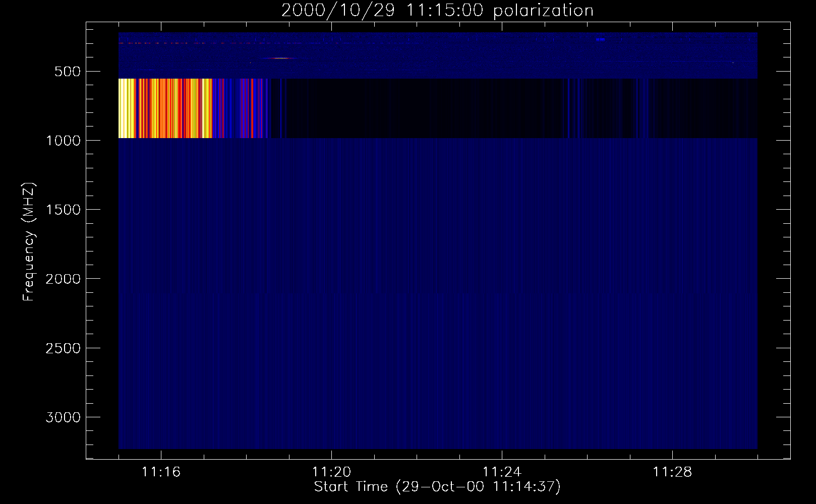Click the 11:28 time tick label

click(x=673, y=472)
